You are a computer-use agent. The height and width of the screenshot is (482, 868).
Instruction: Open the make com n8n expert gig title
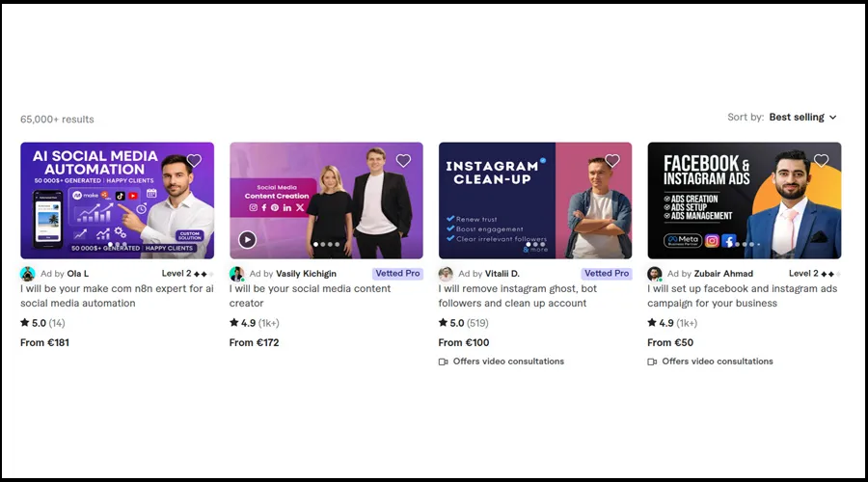pos(118,296)
